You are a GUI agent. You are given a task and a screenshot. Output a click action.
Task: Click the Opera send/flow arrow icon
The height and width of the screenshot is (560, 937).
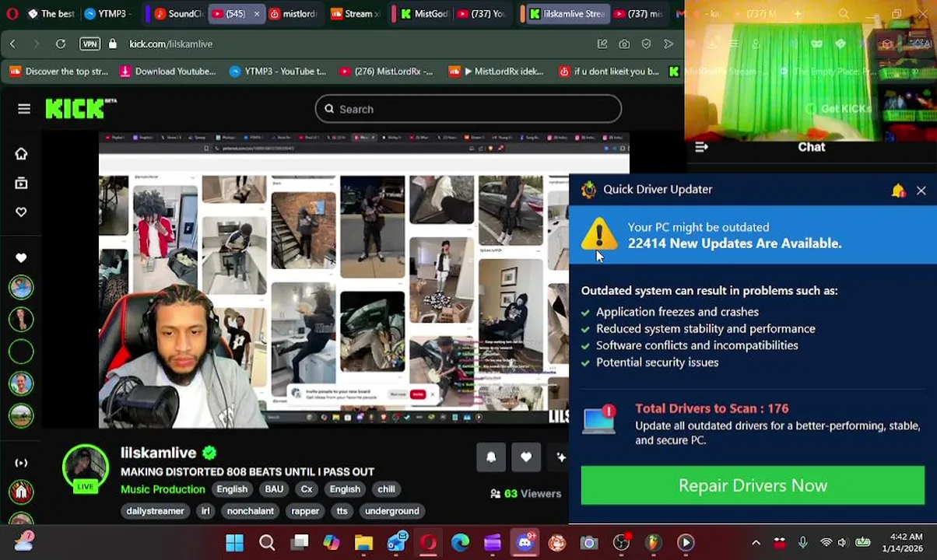668,44
